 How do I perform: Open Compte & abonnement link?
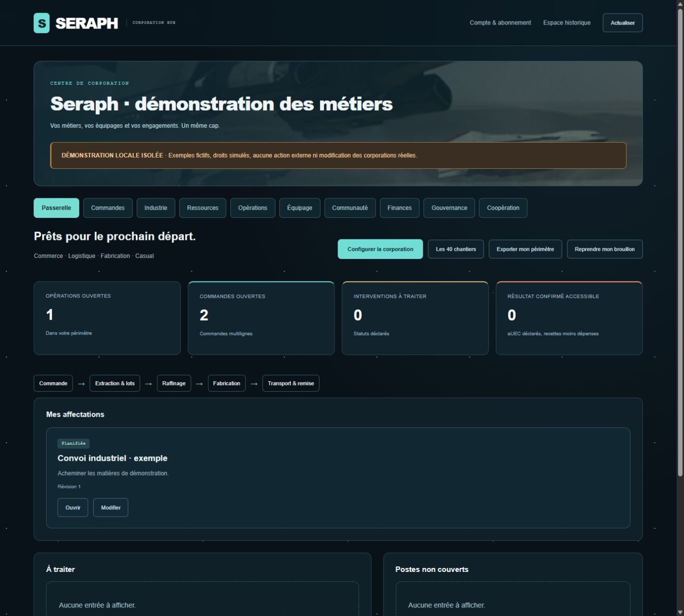[500, 23]
